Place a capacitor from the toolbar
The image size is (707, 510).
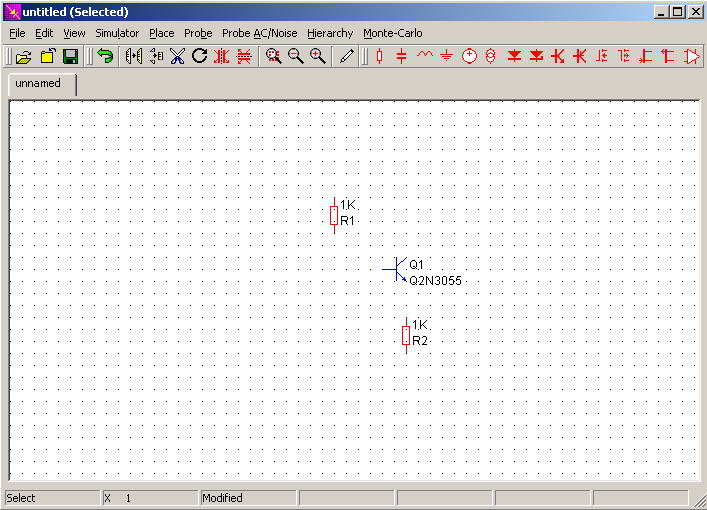[x=401, y=56]
